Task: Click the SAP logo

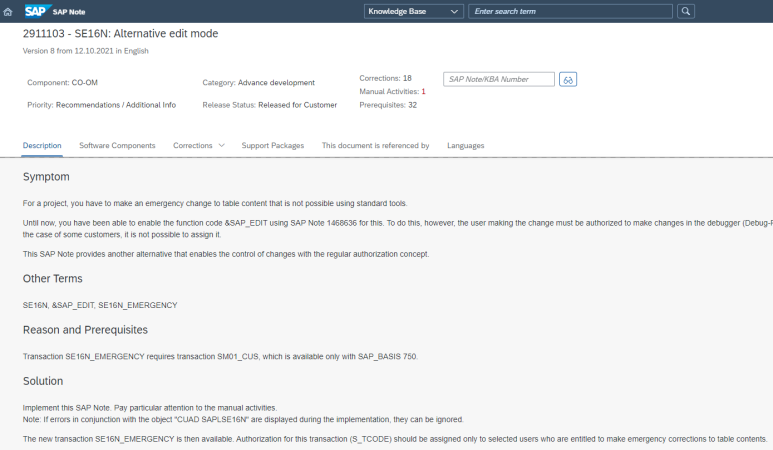Action: [36, 11]
